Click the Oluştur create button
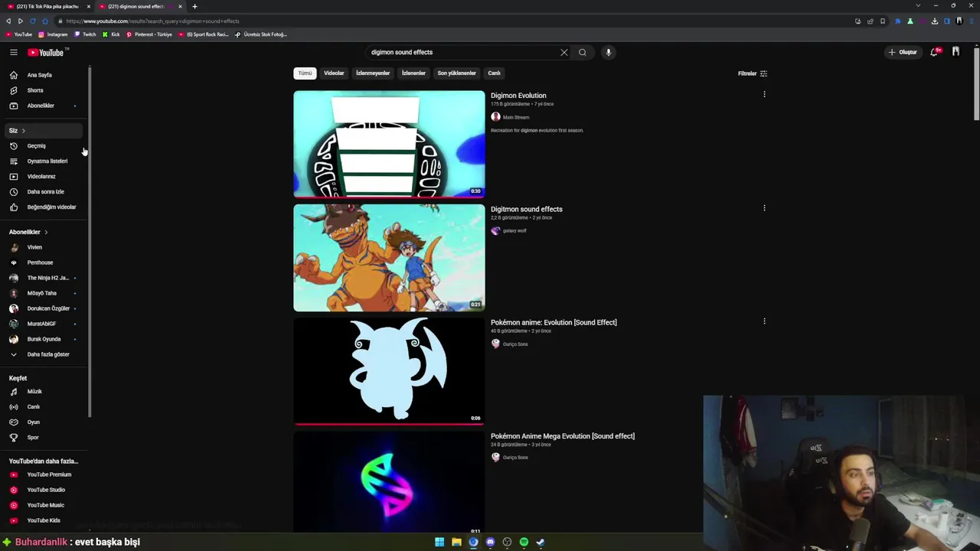 (903, 52)
